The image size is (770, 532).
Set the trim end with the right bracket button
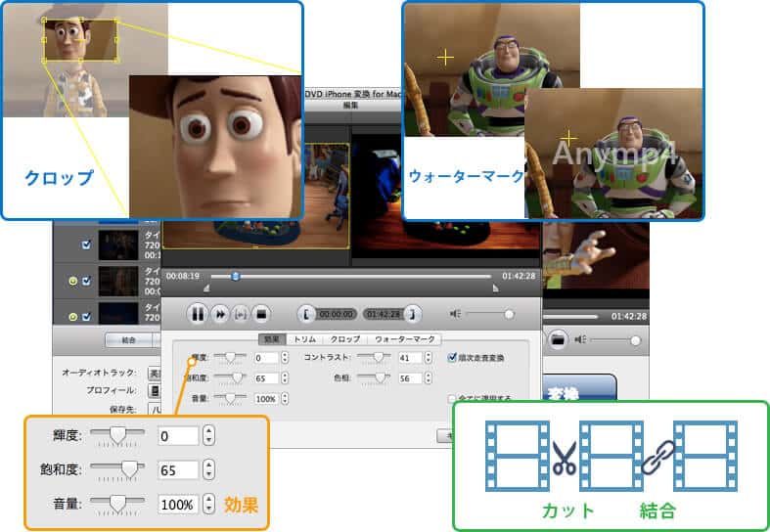pyautogui.click(x=413, y=314)
